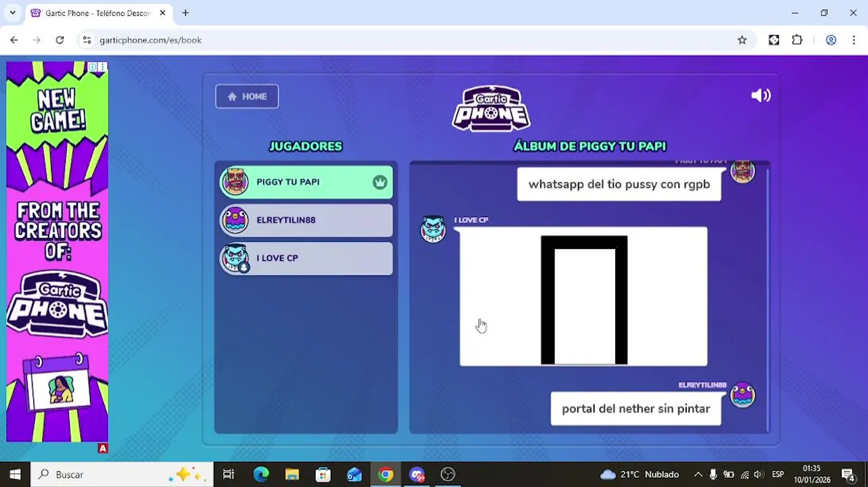Open OBS Studio from taskbar

click(448, 474)
